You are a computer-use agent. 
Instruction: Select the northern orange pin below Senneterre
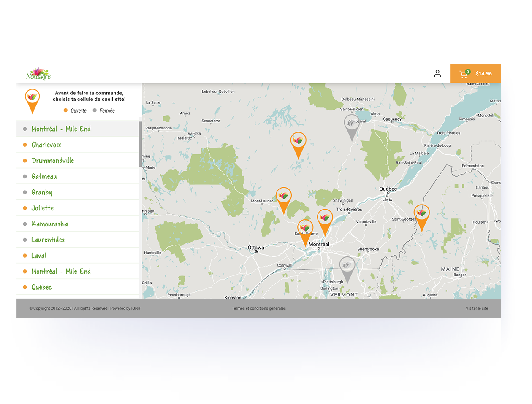point(298,145)
